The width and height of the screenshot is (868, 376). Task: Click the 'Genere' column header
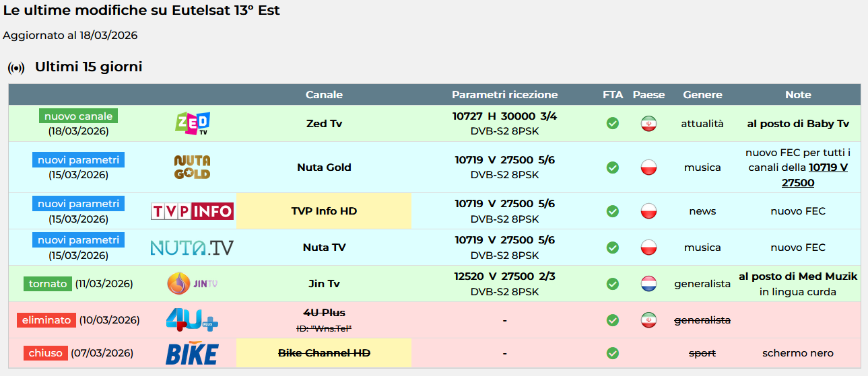click(702, 95)
